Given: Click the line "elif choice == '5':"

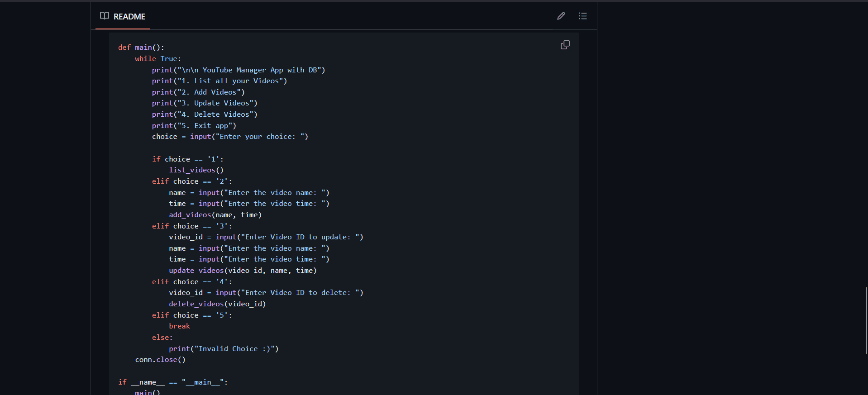Looking at the screenshot, I should (x=192, y=315).
